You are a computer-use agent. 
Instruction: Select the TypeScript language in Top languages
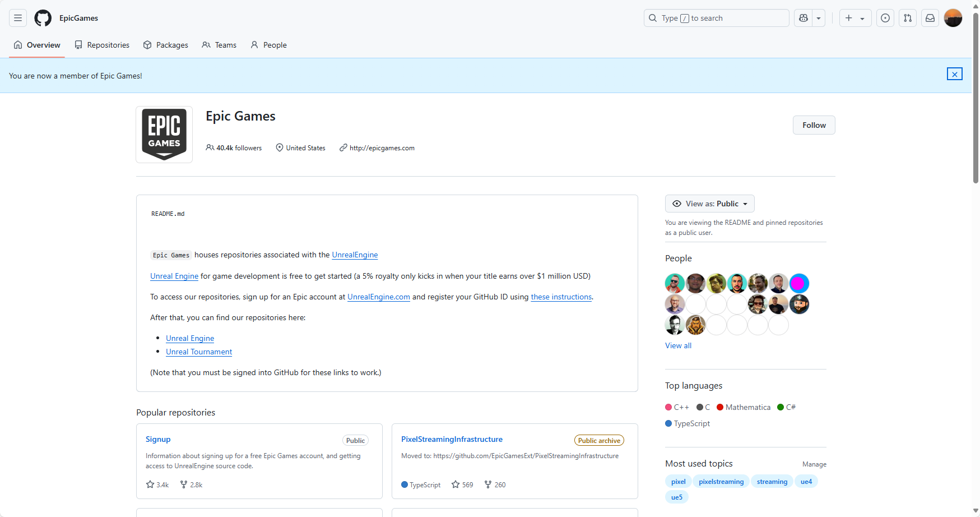tap(688, 423)
